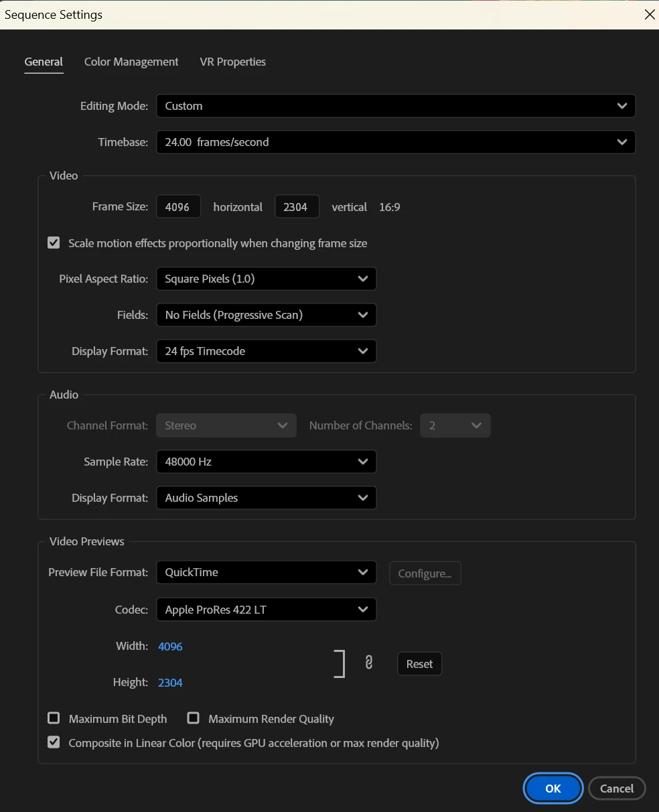Open the Fields Progressive Scan dropdown
Viewport: 659px width, 812px height.
coord(266,315)
